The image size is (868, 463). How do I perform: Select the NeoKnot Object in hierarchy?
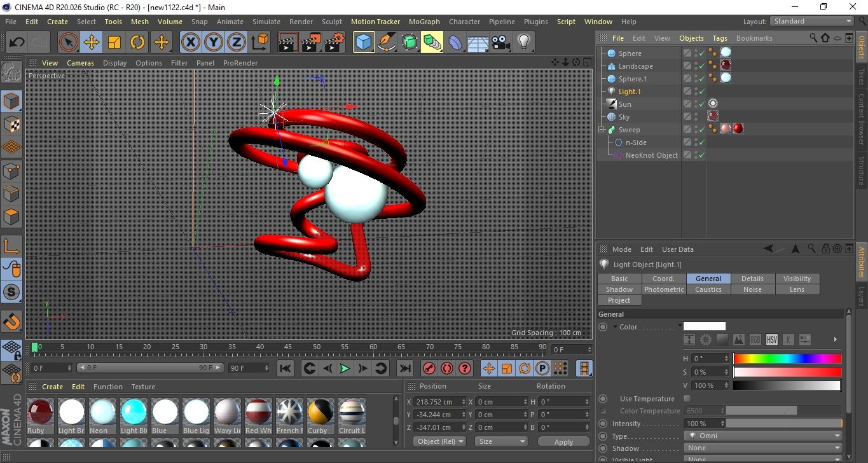coord(651,155)
